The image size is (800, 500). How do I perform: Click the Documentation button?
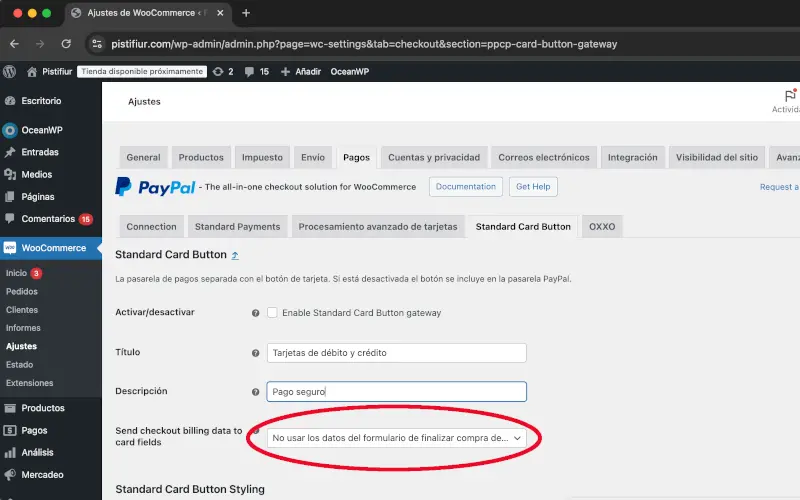tap(466, 187)
